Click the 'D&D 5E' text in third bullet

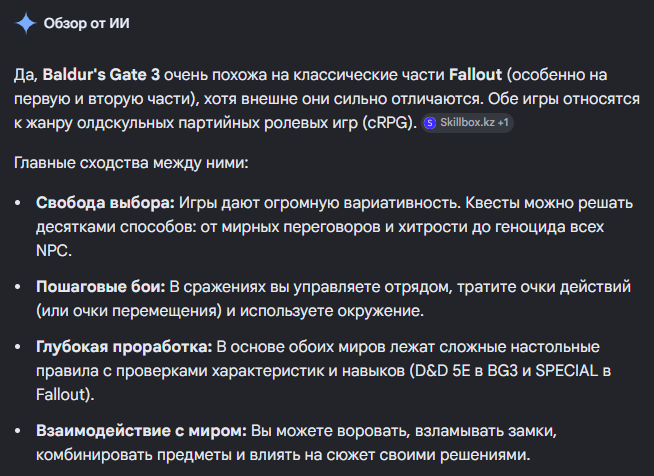tap(442, 371)
